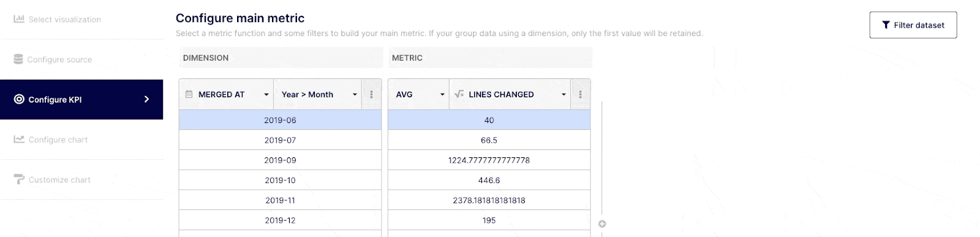Select the 2019-07 dimension row
Image resolution: width=980 pixels, height=237 pixels.
(x=280, y=140)
